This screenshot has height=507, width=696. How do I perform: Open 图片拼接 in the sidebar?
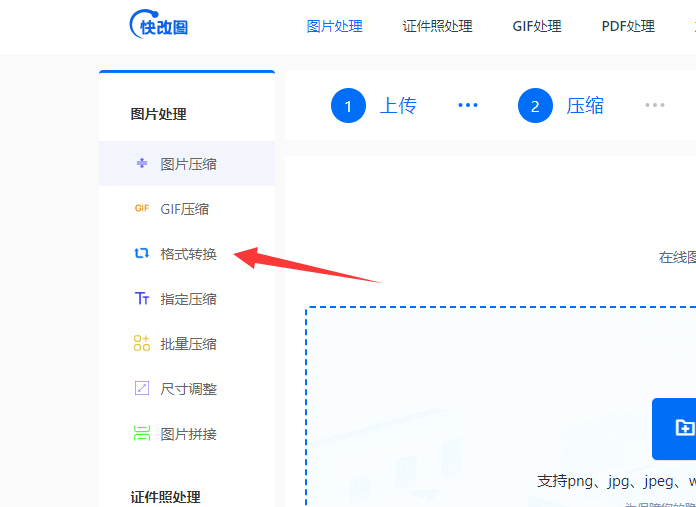click(187, 433)
